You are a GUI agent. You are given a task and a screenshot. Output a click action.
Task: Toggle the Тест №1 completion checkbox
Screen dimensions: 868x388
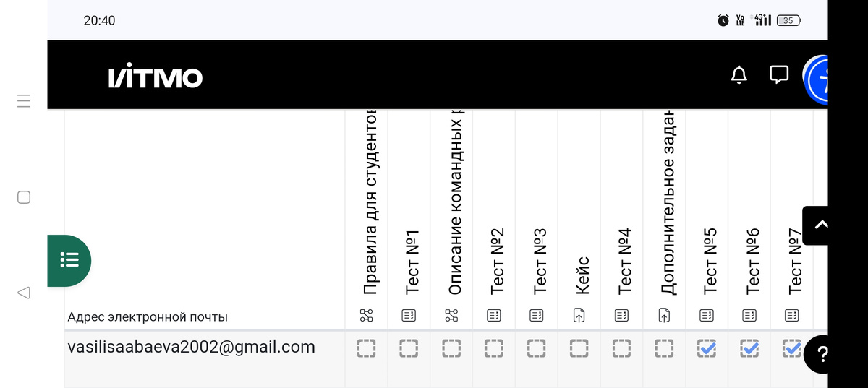409,350
